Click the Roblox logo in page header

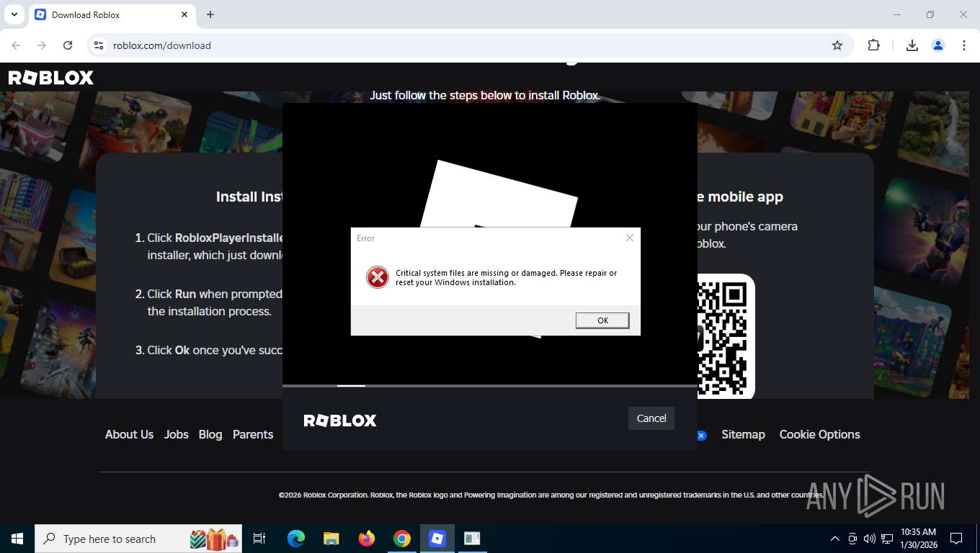(x=50, y=78)
